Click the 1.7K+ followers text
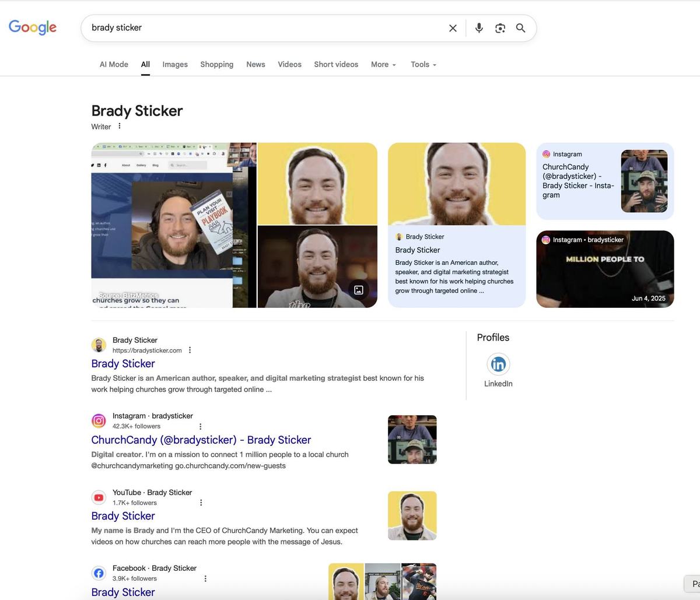This screenshot has width=700, height=600. [x=135, y=503]
